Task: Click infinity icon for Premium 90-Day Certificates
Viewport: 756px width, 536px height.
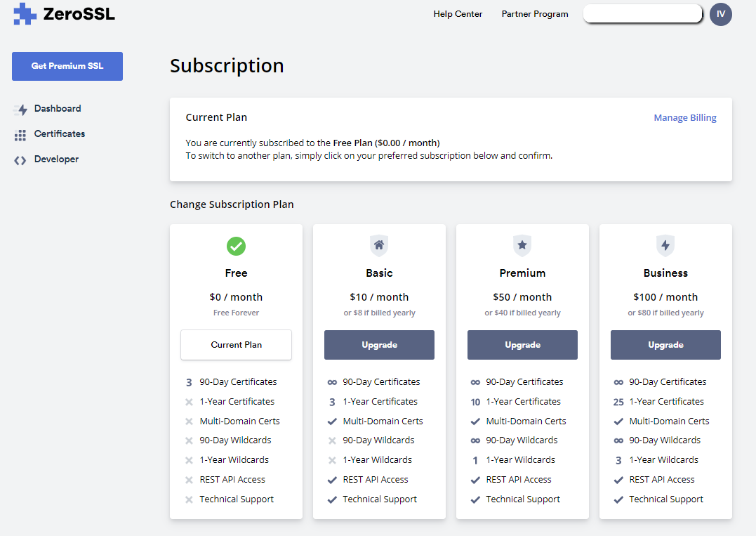Action: [x=475, y=382]
